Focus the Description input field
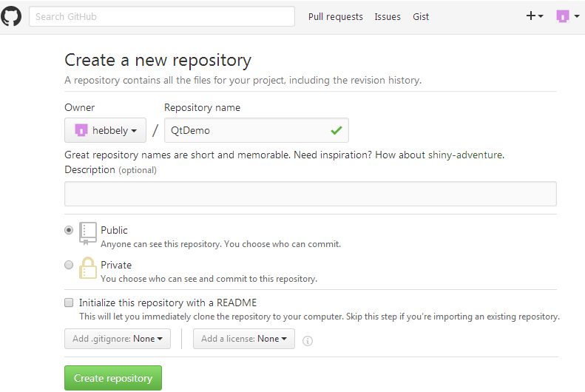The height and width of the screenshot is (392, 585). pos(311,194)
